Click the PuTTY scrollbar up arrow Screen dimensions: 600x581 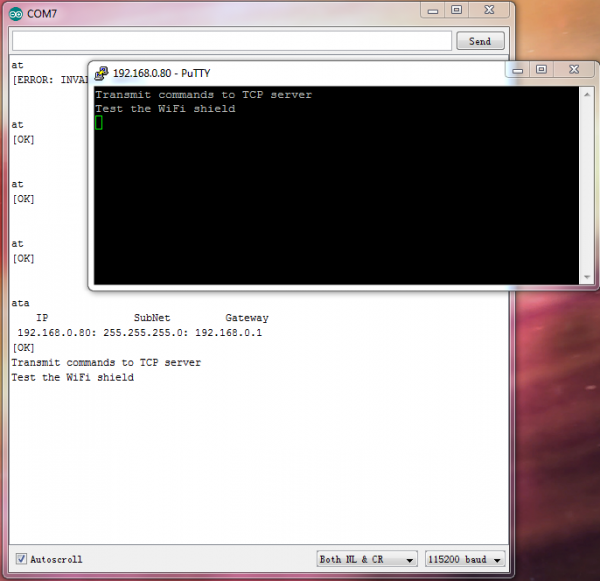(x=587, y=95)
